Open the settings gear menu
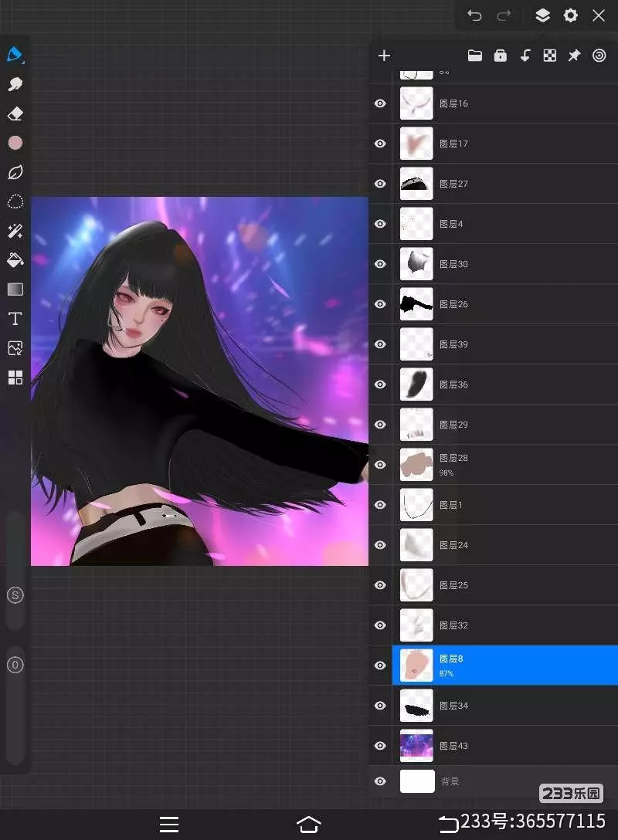 (x=570, y=15)
